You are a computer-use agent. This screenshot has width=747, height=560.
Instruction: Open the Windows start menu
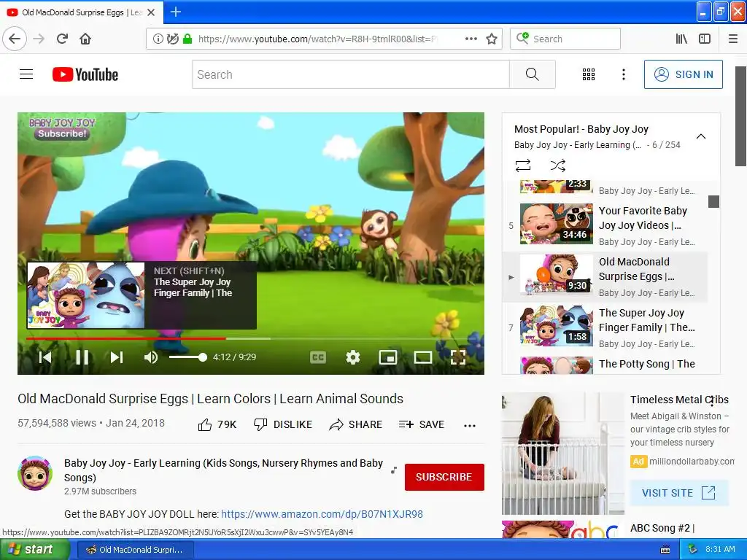[35, 550]
